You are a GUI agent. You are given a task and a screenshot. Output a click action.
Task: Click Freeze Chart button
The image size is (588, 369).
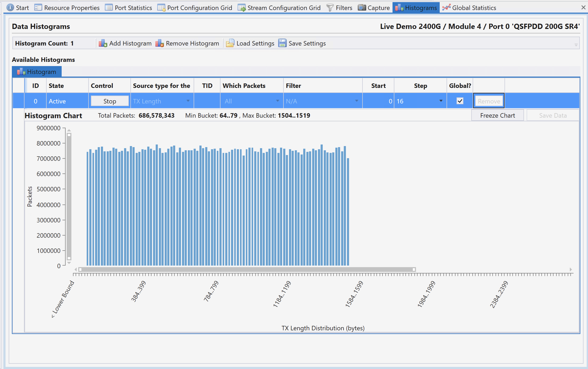497,116
